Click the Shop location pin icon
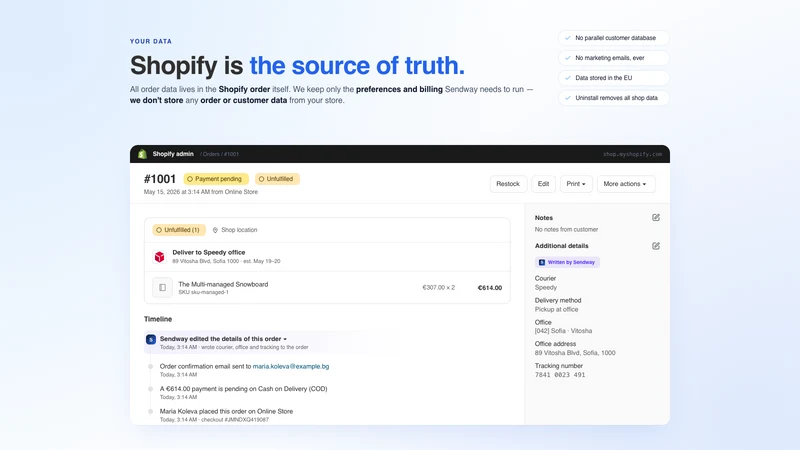 tap(215, 230)
